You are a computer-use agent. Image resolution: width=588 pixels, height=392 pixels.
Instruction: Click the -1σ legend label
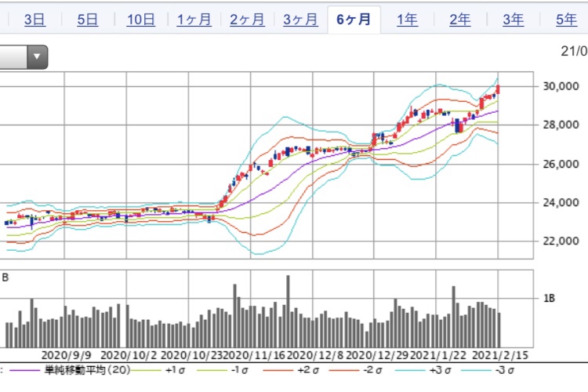pyautogui.click(x=241, y=370)
